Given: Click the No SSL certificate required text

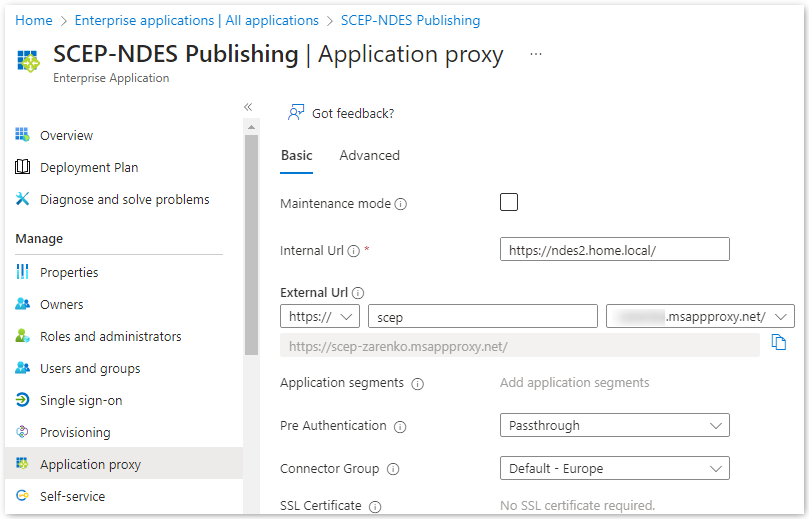Looking at the screenshot, I should click(x=577, y=506).
